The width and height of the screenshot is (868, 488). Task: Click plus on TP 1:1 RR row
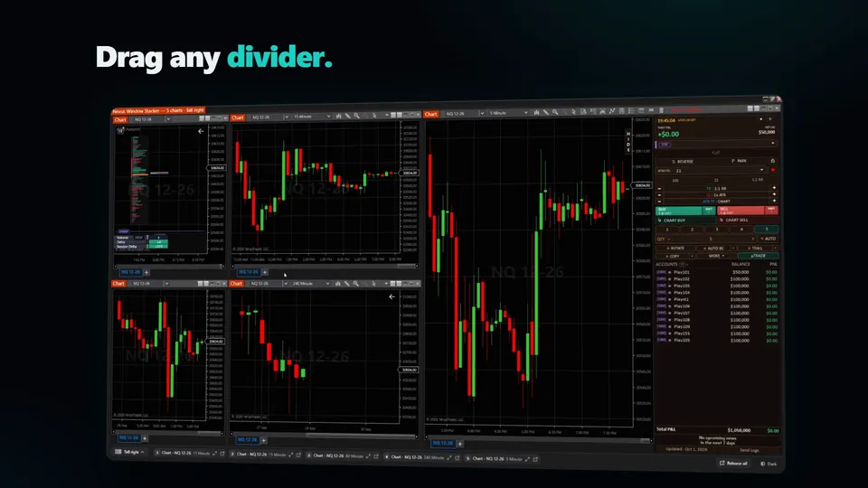click(x=774, y=188)
